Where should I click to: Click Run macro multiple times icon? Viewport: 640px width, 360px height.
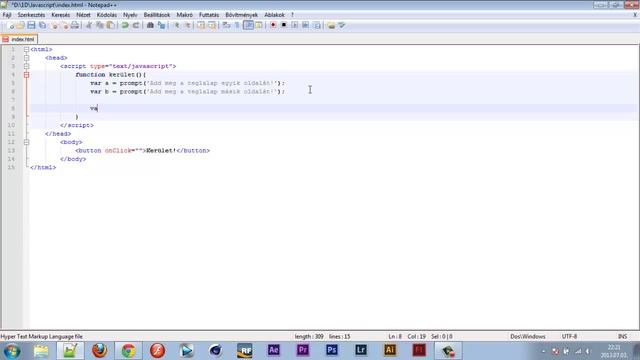coord(305,25)
